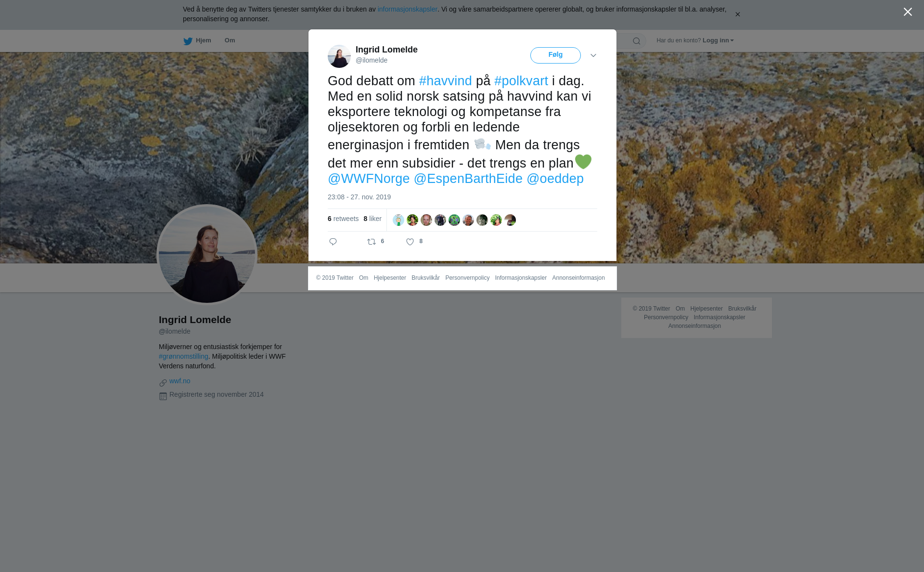Image resolution: width=924 pixels, height=572 pixels.
Task: Click the Følg follow button
Action: click(x=555, y=55)
